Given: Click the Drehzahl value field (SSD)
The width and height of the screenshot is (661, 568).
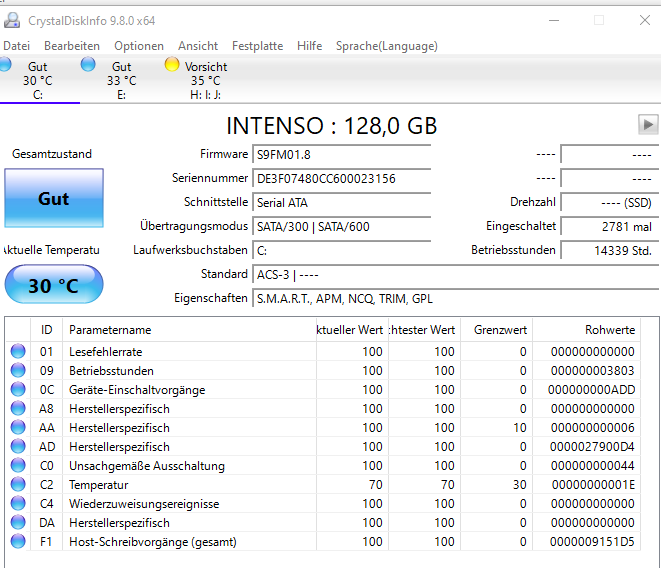Looking at the screenshot, I should (610, 202).
